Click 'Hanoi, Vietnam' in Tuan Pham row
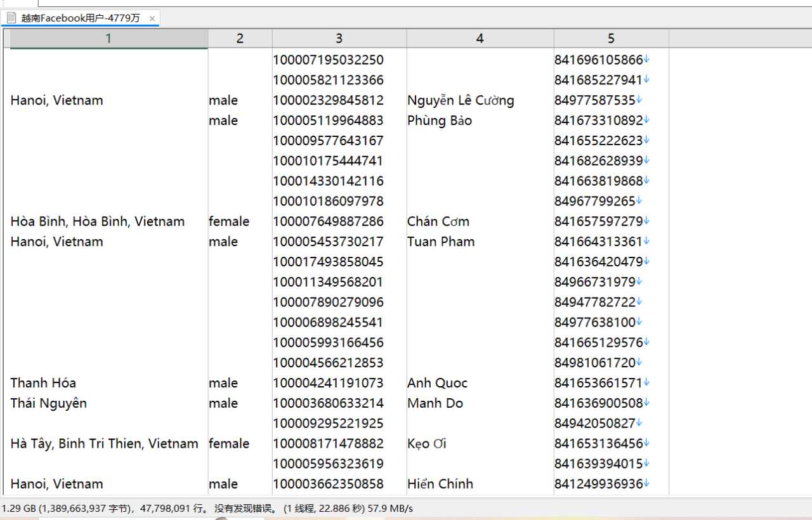This screenshot has width=812, height=520. coord(56,242)
